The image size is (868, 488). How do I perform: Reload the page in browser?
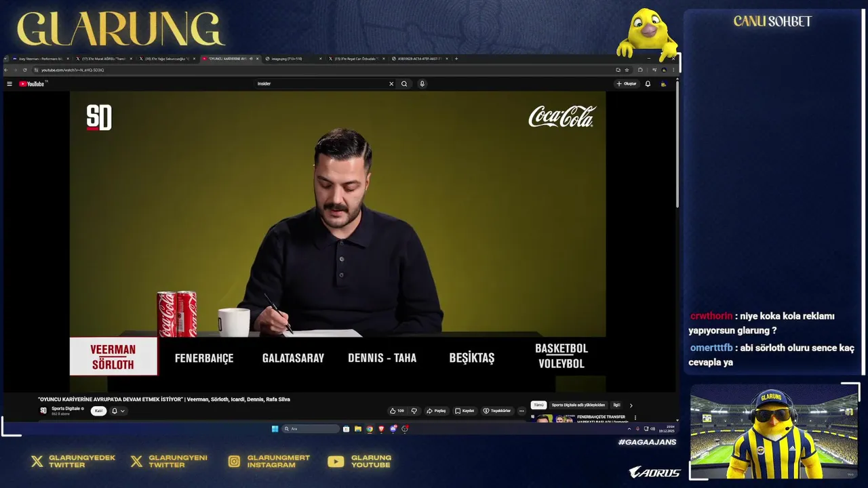click(26, 70)
